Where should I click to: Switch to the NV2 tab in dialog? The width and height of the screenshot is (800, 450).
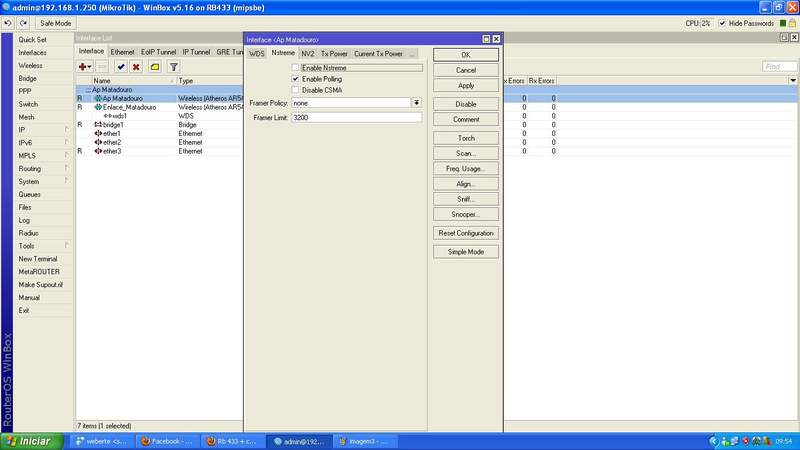[x=308, y=54]
